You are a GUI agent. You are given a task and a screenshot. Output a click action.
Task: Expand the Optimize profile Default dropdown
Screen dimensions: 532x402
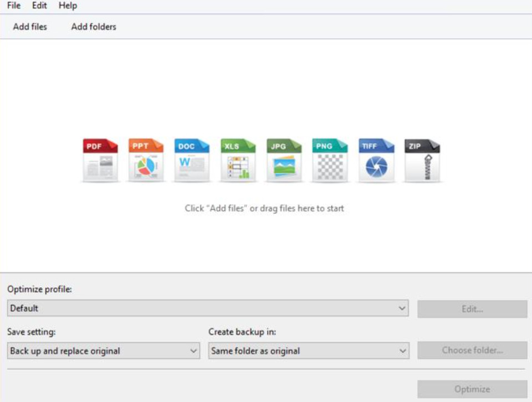click(208, 308)
